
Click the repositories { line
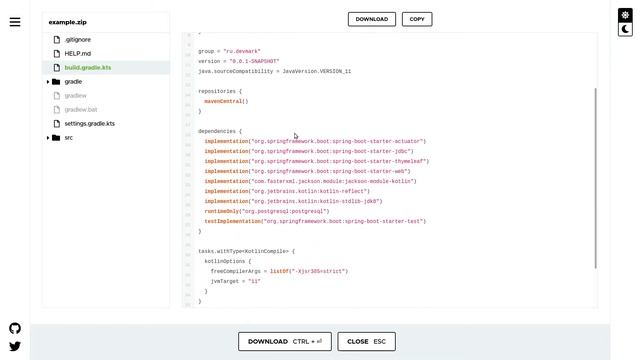220,91
